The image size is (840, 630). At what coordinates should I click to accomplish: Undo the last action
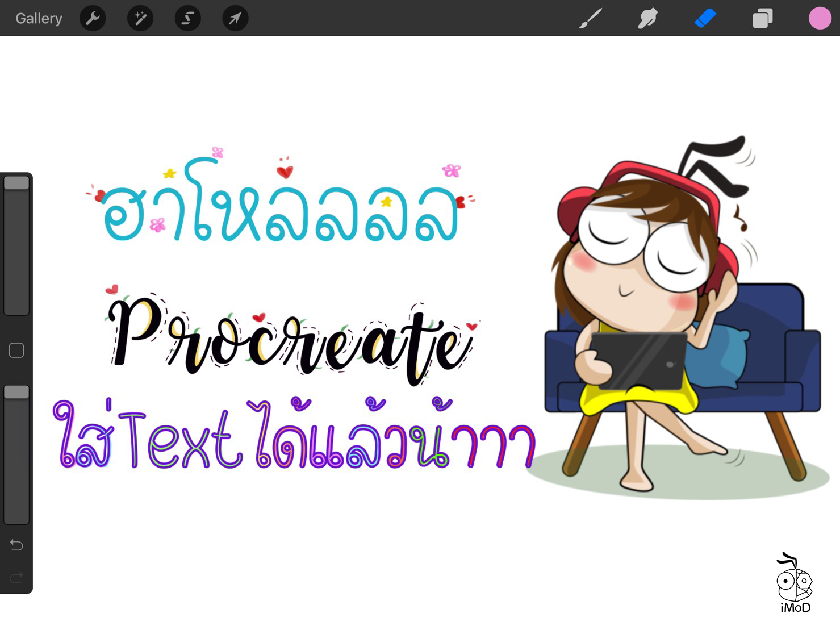[16, 545]
